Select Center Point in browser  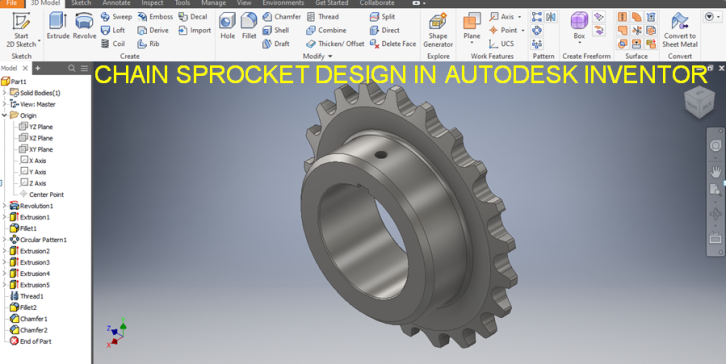click(x=42, y=195)
